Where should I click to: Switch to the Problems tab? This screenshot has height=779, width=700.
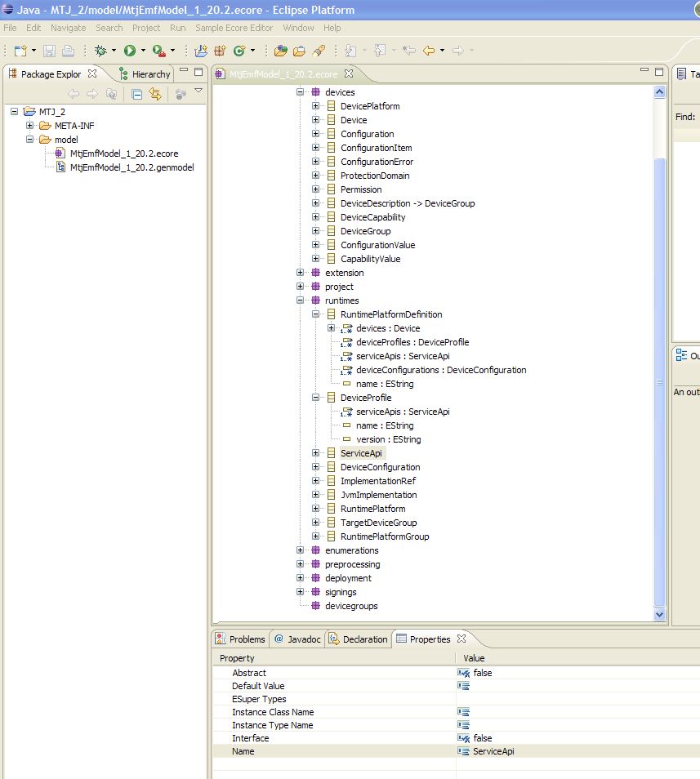(240, 639)
